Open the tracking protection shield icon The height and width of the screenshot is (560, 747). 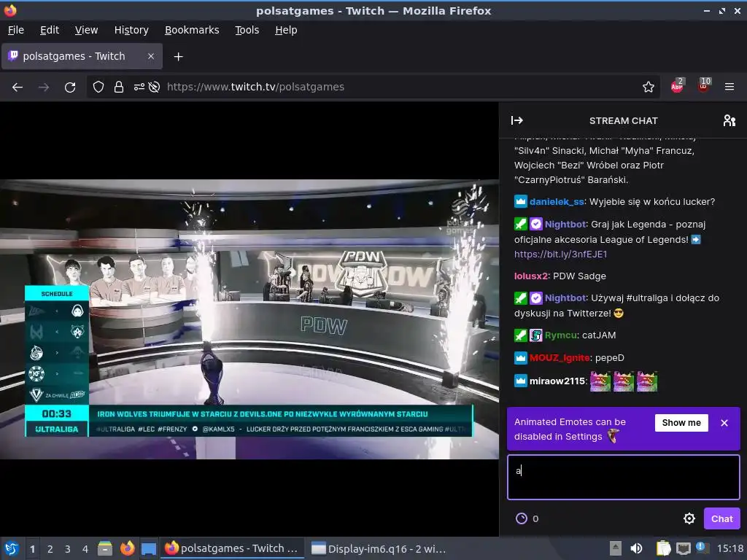click(98, 87)
